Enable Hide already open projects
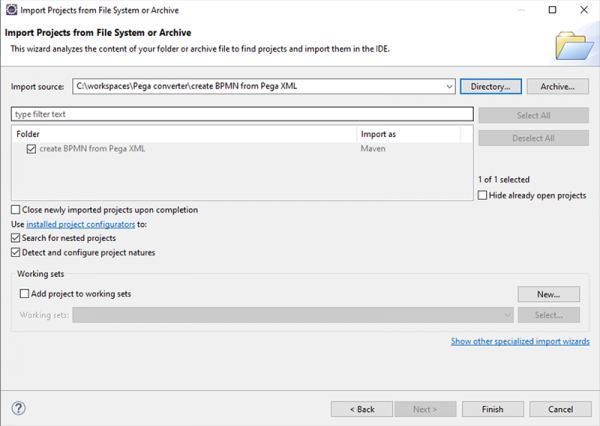The width and height of the screenshot is (600, 426). [483, 195]
